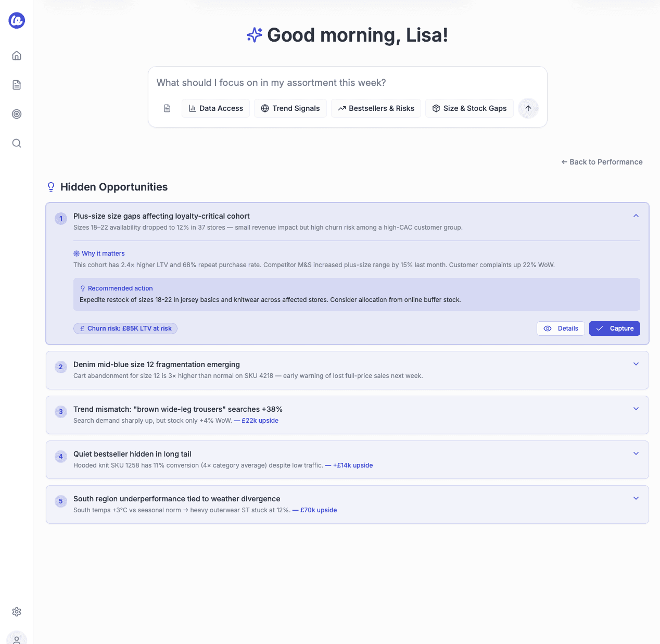Screen dimensions: 660x644
Task: Focus the assortment question input field
Action: click(x=348, y=83)
